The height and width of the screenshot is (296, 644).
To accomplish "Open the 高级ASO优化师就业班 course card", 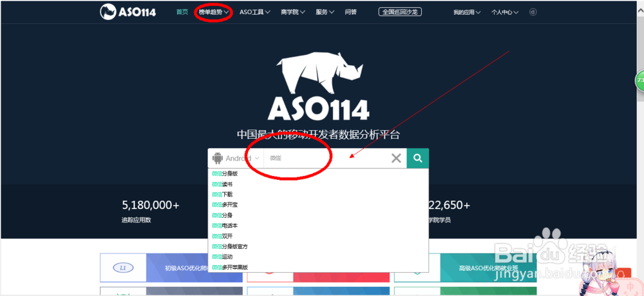I will point(466,268).
